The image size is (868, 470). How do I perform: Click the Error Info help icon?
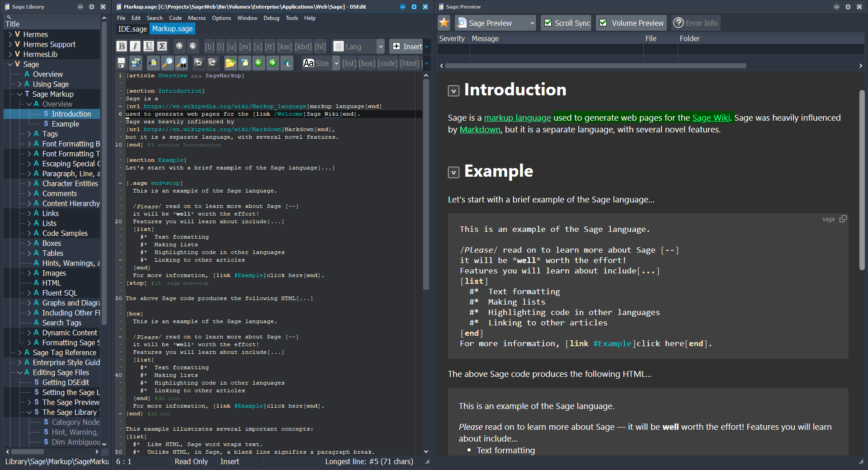[x=678, y=23]
